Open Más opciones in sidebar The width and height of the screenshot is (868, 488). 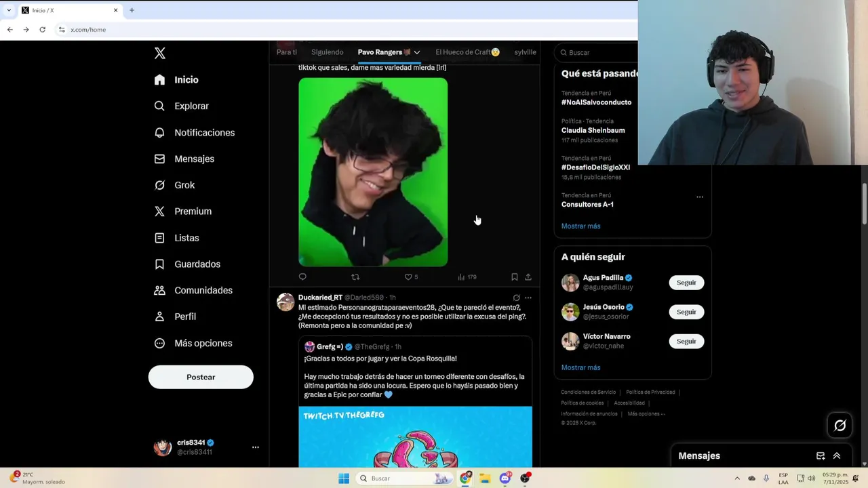(x=193, y=343)
